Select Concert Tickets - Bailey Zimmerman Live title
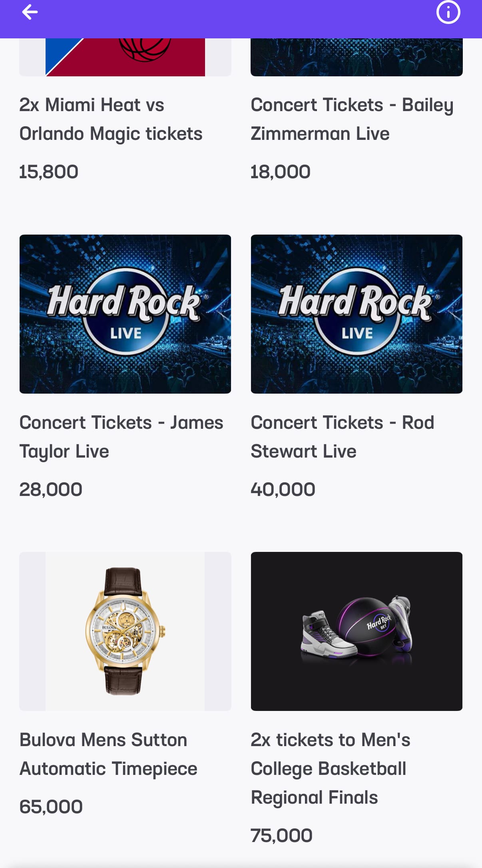The width and height of the screenshot is (482, 868). click(x=352, y=119)
